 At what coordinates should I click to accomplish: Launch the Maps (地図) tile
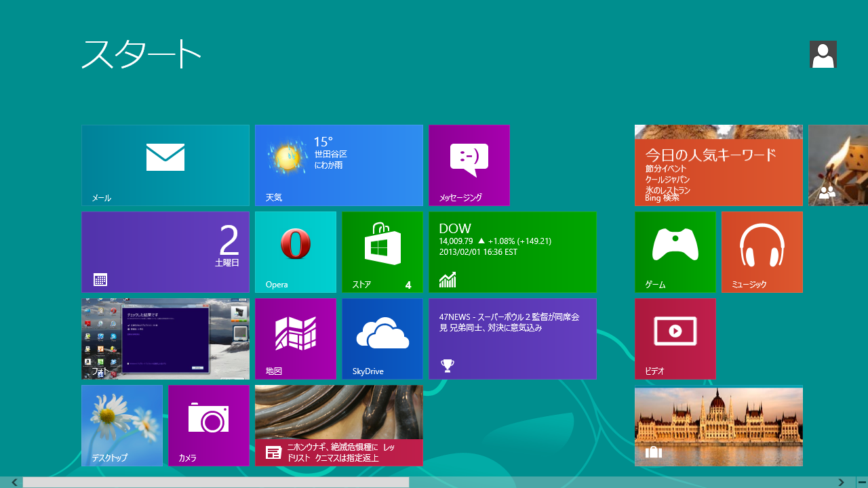[x=296, y=339]
